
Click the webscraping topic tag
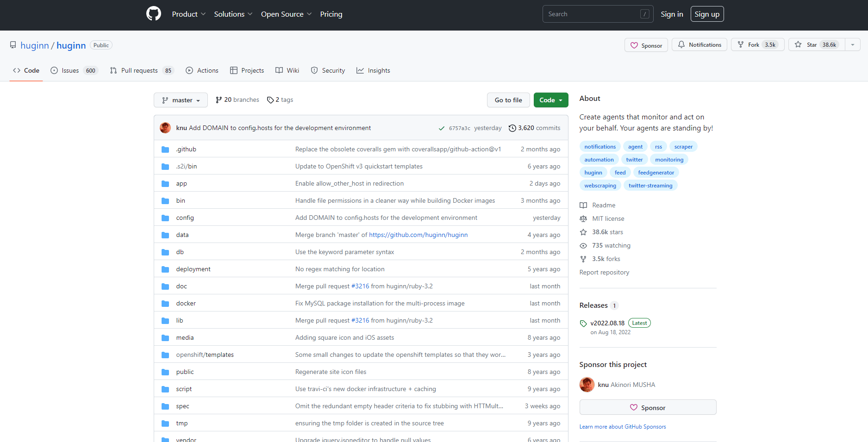point(600,185)
